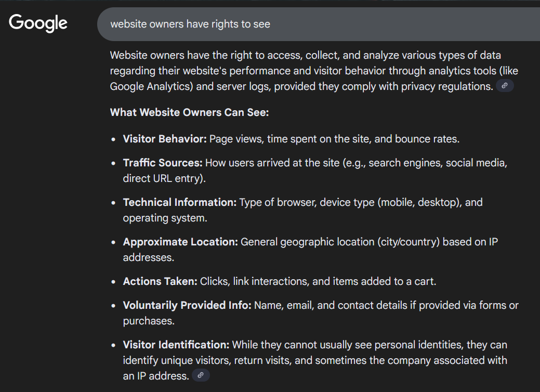
Task: Select the "Actions Taken:" bold label
Action: (160, 281)
